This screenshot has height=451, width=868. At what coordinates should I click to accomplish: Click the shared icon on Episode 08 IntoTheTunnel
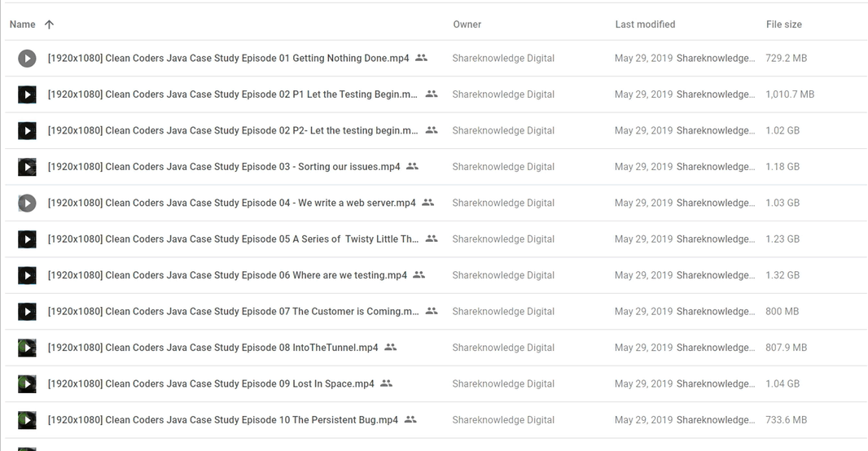click(x=390, y=347)
